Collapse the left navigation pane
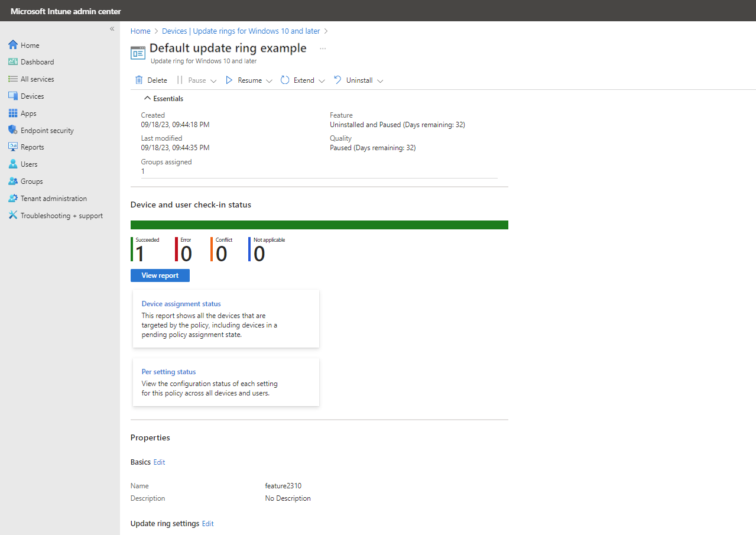The width and height of the screenshot is (756, 535). click(112, 28)
